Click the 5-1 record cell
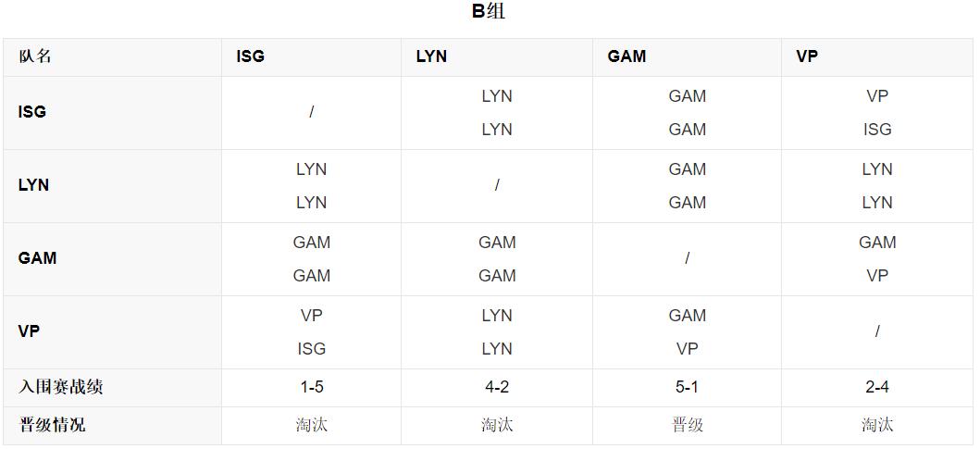980x449 pixels. pyautogui.click(x=687, y=387)
